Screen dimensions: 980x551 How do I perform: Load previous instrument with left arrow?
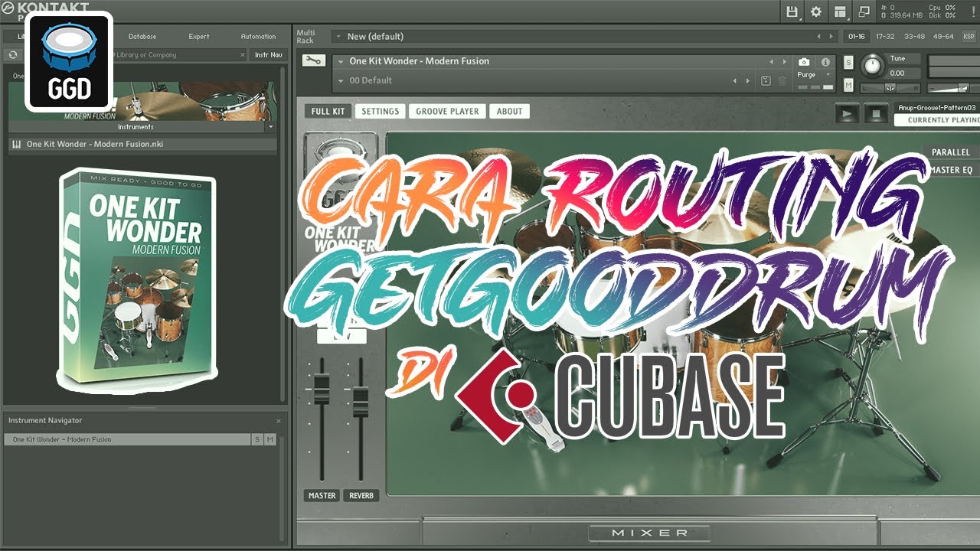pyautogui.click(x=772, y=61)
